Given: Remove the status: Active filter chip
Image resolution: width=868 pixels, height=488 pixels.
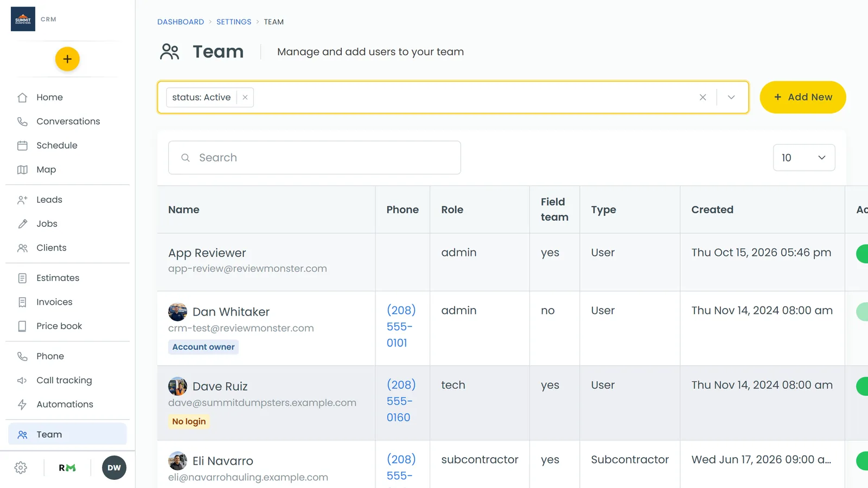Looking at the screenshot, I should click(245, 98).
